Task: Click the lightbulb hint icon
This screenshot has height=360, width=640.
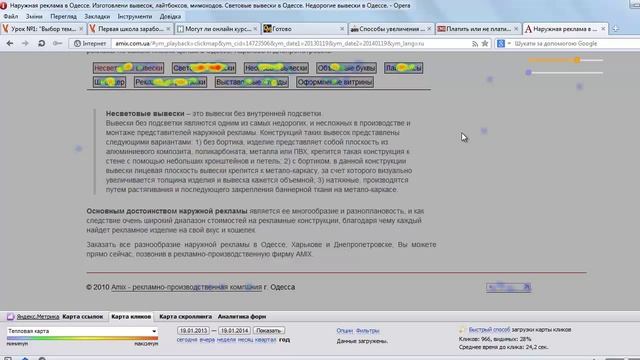Action: 462,329
